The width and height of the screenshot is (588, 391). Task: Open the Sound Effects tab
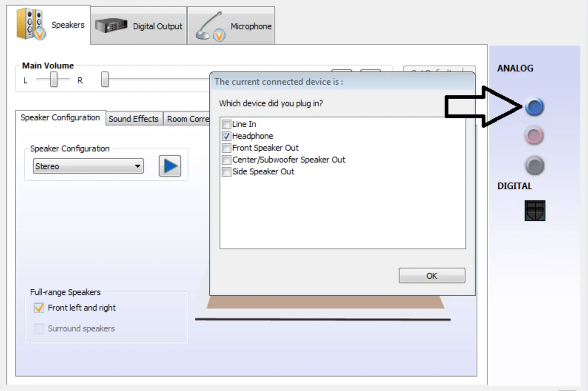(134, 119)
